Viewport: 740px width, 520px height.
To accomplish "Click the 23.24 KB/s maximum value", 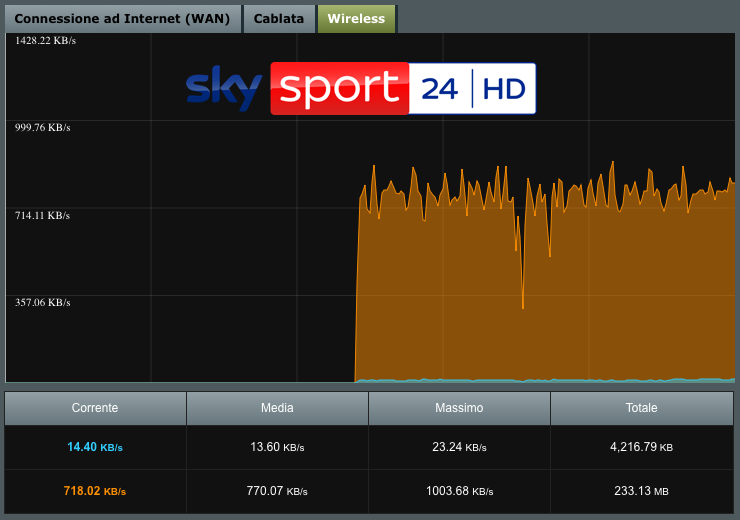I will coord(459,447).
